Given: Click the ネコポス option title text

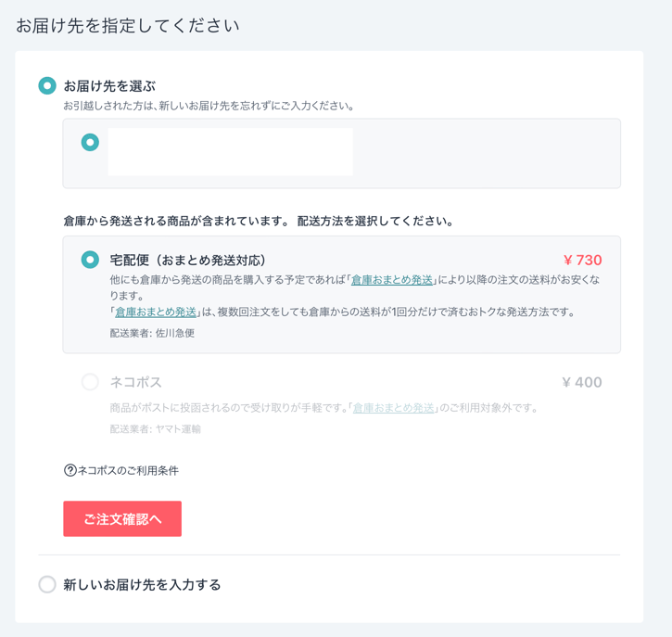Looking at the screenshot, I should (x=136, y=382).
